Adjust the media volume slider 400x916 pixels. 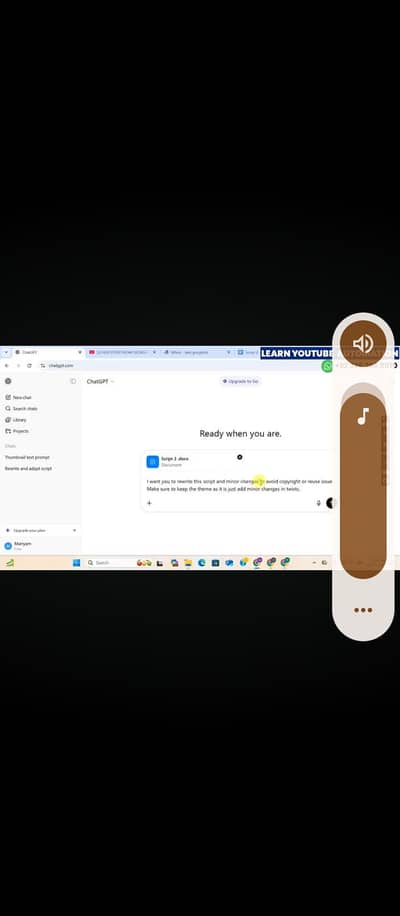(363, 481)
